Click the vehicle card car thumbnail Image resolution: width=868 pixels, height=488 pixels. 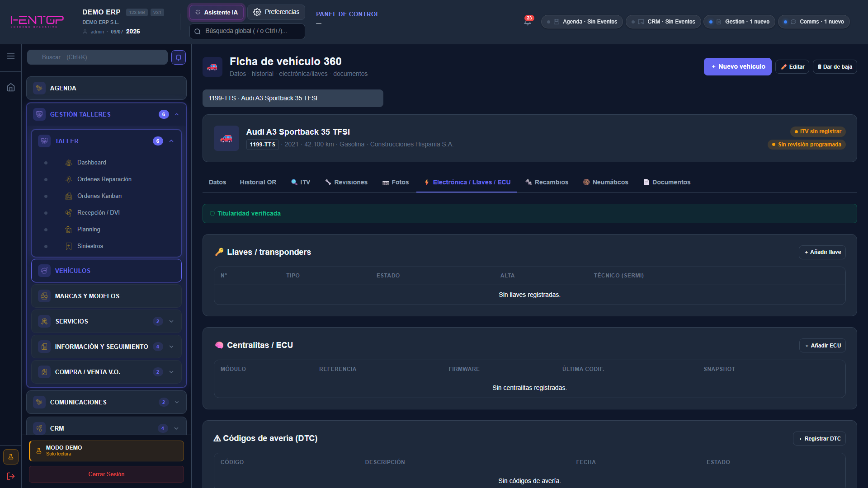pyautogui.click(x=226, y=138)
